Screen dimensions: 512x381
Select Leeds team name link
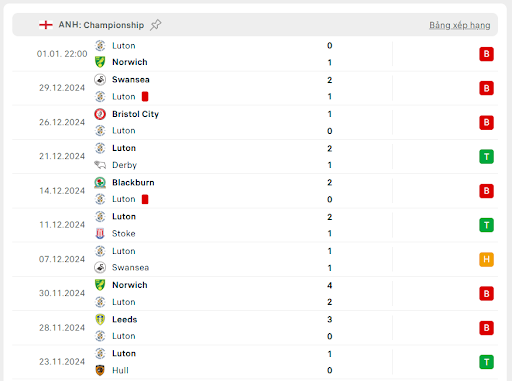pos(125,319)
